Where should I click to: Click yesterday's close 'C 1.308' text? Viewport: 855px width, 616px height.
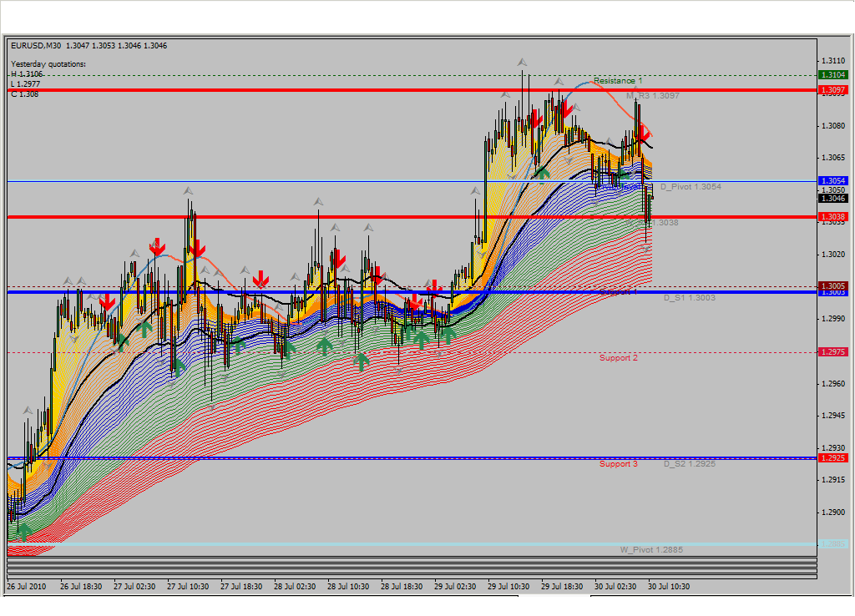pos(24,93)
